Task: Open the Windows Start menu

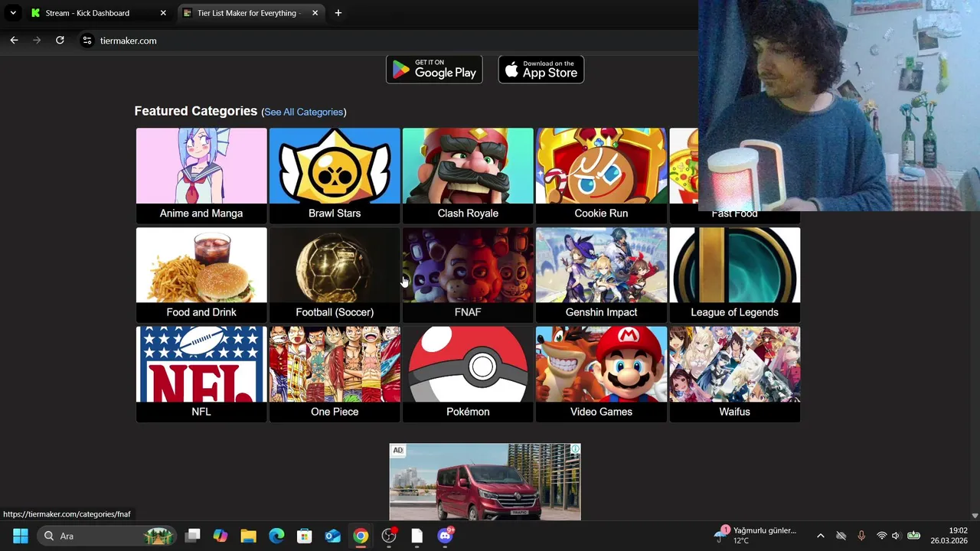Action: (21, 536)
